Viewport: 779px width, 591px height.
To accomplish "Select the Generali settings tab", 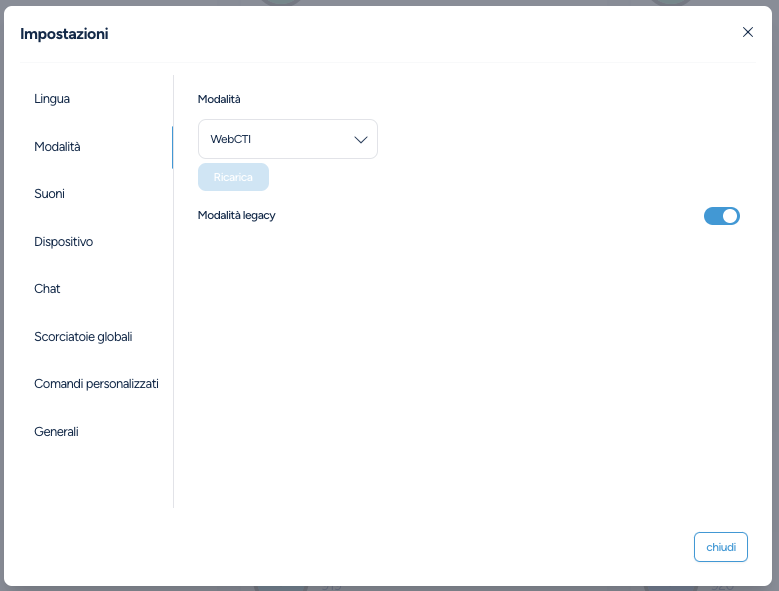I will [x=56, y=431].
